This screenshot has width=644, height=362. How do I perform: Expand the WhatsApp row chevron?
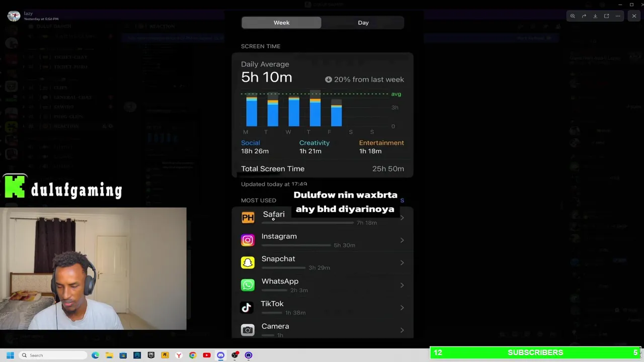pos(402,285)
